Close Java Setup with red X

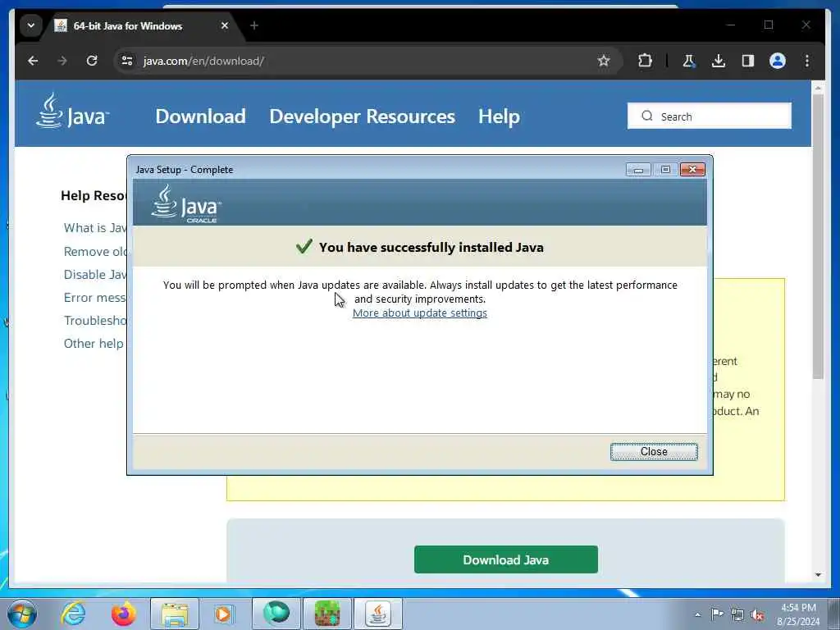[x=692, y=169]
